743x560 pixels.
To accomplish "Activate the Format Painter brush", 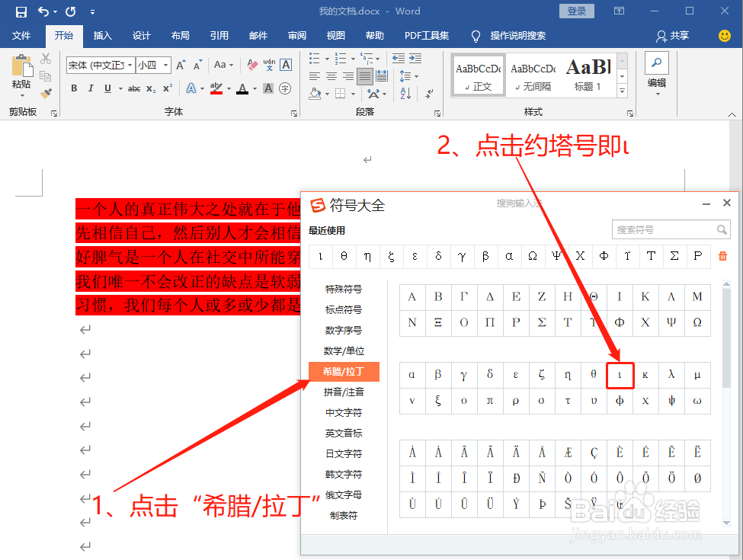I will (x=46, y=93).
